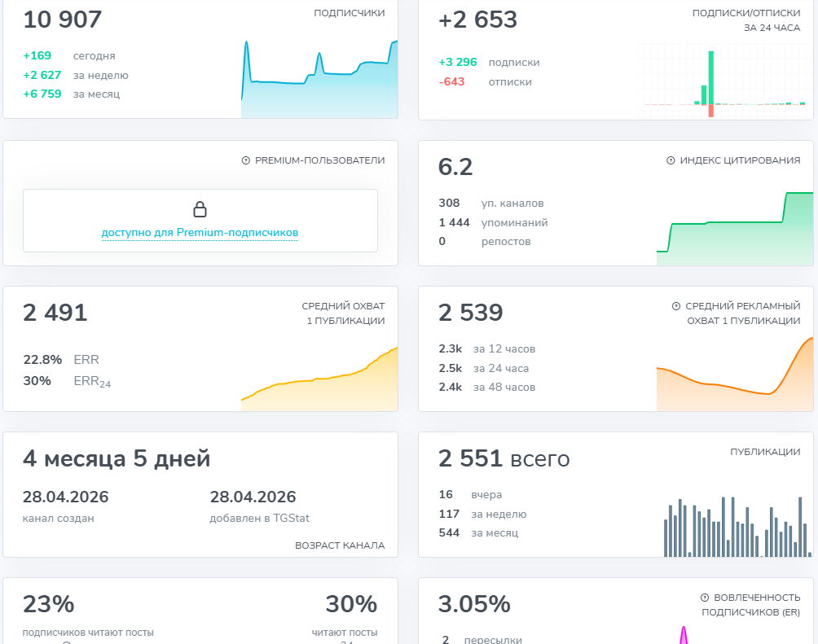818x644 pixels.
Task: Click the blue subscribers growth chart
Action: click(x=319, y=79)
